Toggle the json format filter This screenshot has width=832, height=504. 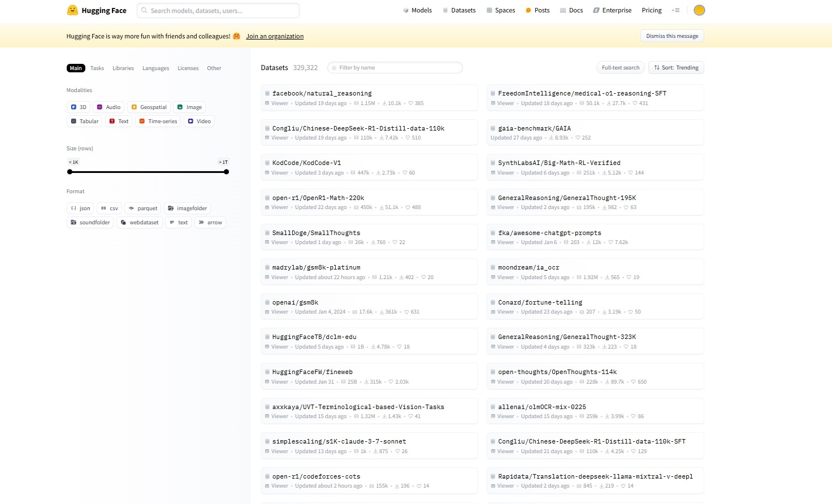click(80, 208)
